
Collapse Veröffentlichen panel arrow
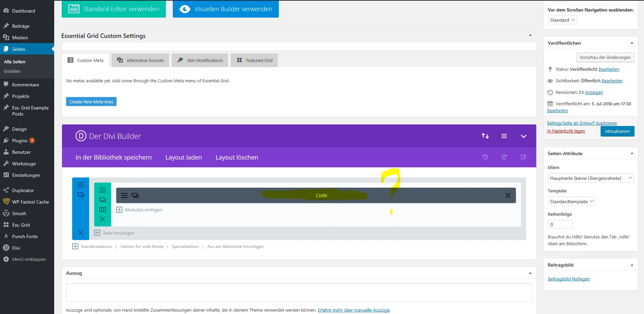632,43
